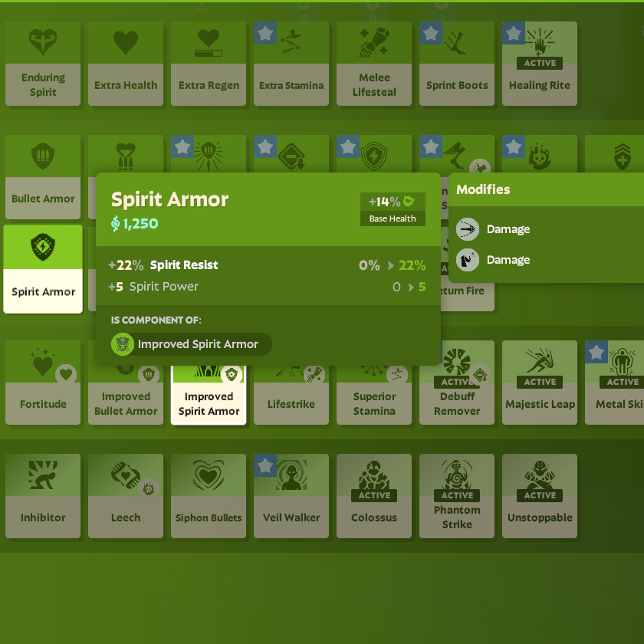Choose the Extra Health item card

(x=126, y=63)
